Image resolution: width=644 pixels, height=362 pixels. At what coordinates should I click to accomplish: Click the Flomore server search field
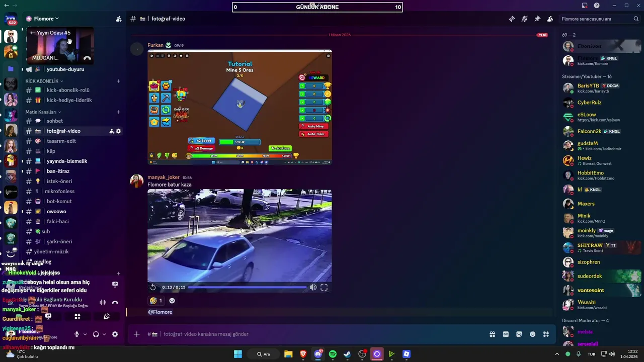[600, 19]
